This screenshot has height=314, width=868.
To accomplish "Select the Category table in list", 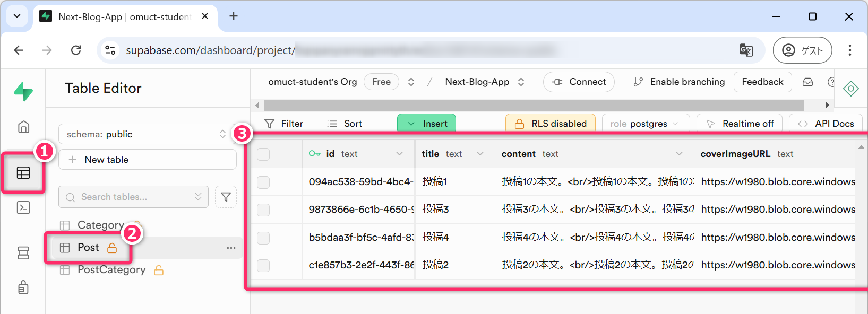I will [x=100, y=225].
